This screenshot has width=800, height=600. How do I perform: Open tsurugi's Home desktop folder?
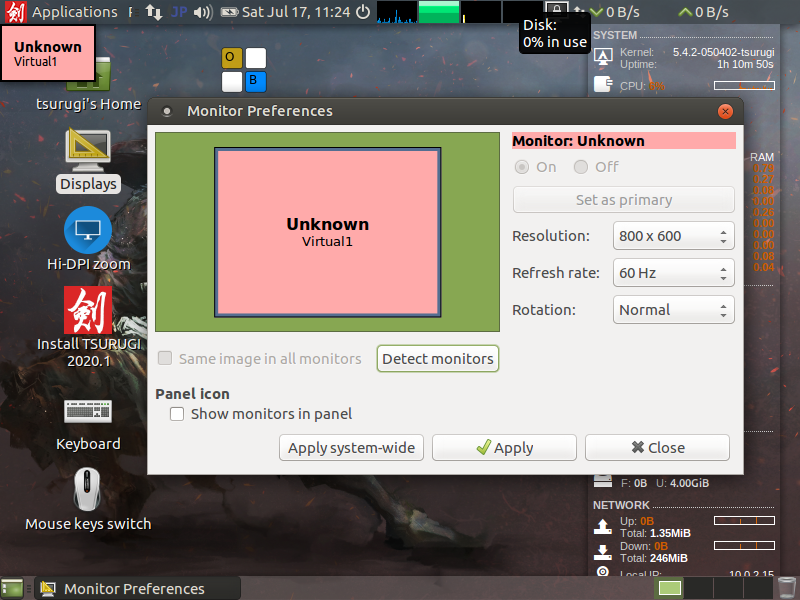88,86
